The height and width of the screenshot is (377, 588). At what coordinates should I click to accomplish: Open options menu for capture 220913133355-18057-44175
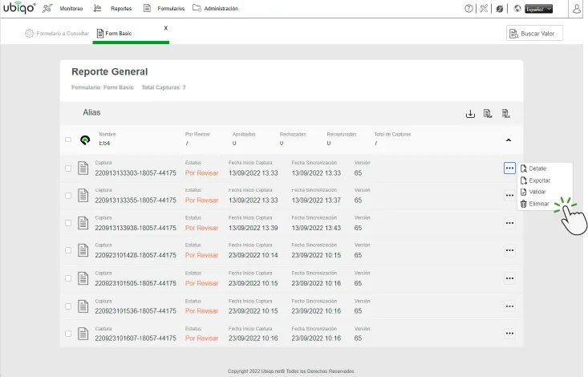point(509,196)
